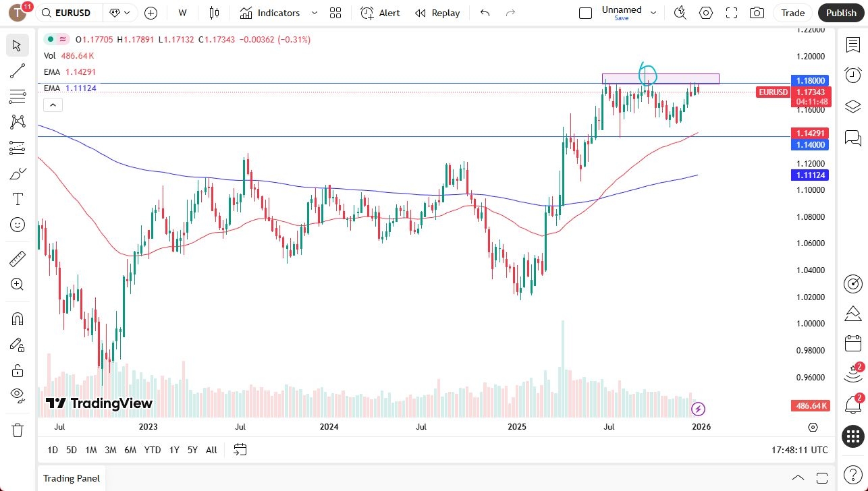Image resolution: width=868 pixels, height=491 pixels.
Task: Click the Publish button
Action: 840,13
